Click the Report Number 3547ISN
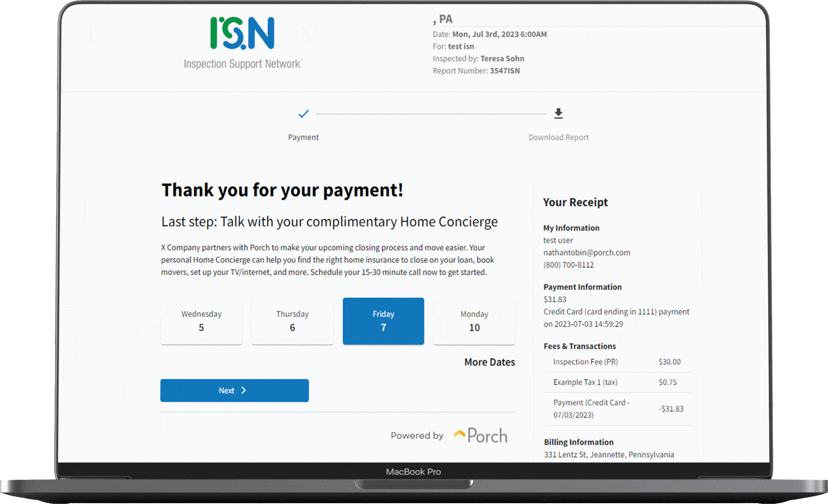The image size is (828, 504). tap(476, 70)
